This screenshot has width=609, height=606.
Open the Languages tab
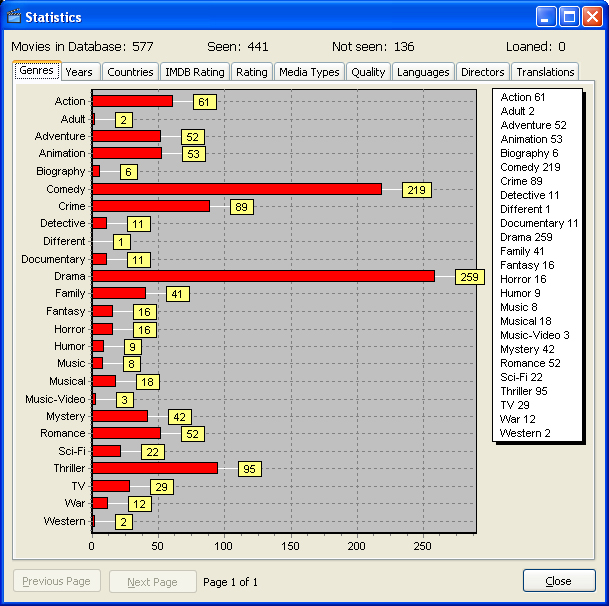(x=422, y=72)
